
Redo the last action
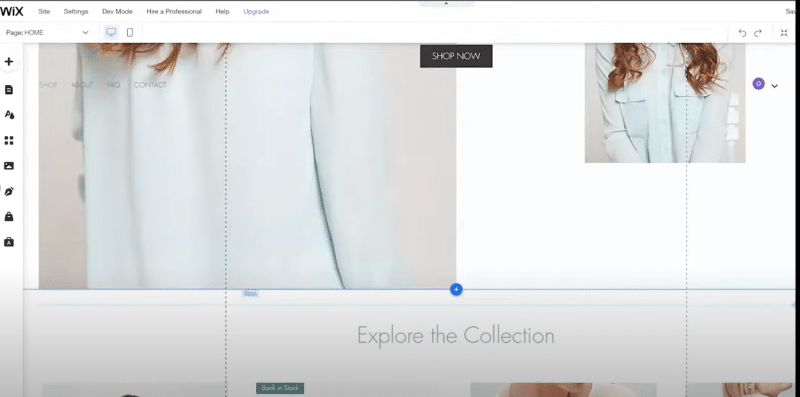[x=758, y=33]
